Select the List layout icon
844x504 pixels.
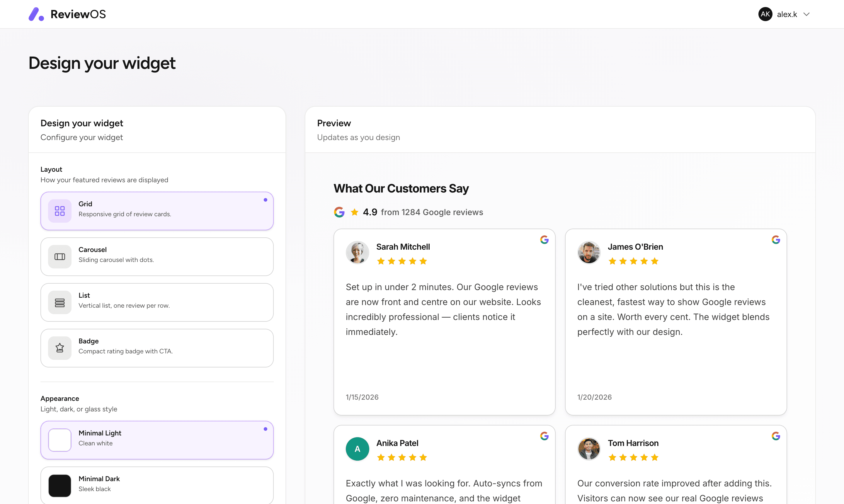tap(59, 302)
